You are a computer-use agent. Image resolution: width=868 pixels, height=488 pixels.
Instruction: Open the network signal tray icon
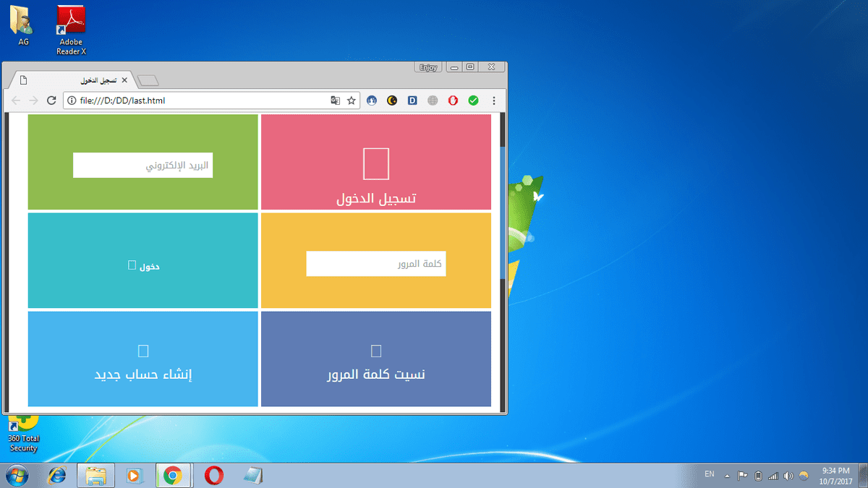pos(773,476)
